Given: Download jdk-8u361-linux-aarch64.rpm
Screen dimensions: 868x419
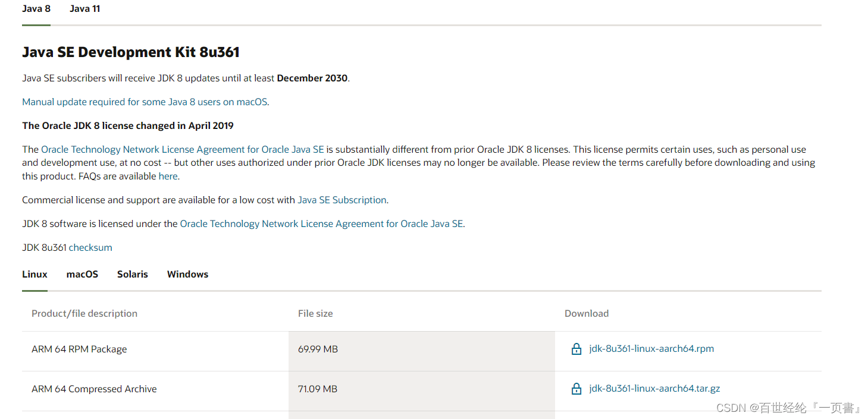Looking at the screenshot, I should click(x=651, y=349).
